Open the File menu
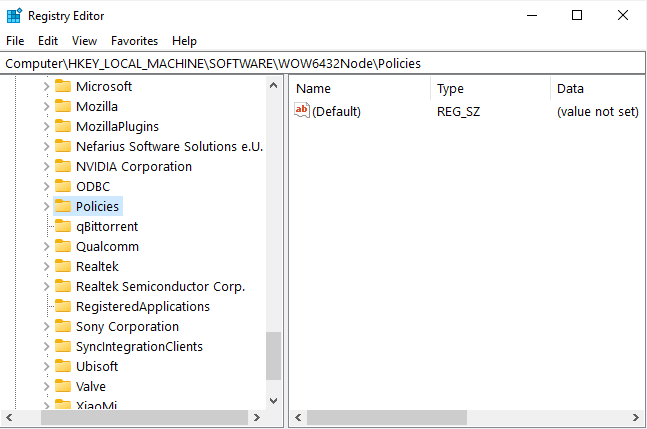This screenshot has height=429, width=647. 15,41
